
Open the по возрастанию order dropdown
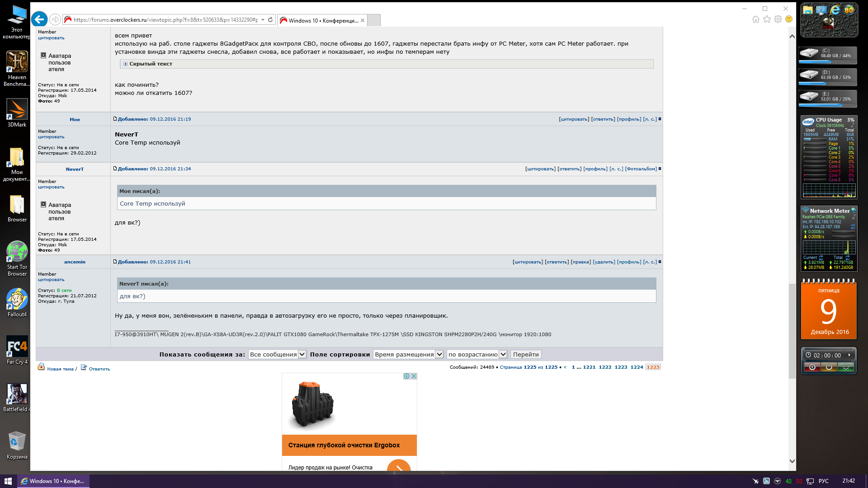pos(477,355)
